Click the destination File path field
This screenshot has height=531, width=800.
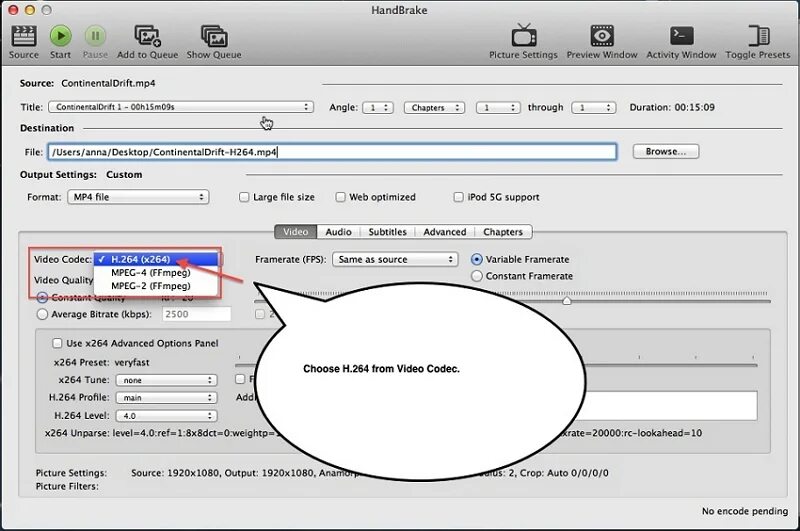coord(332,152)
